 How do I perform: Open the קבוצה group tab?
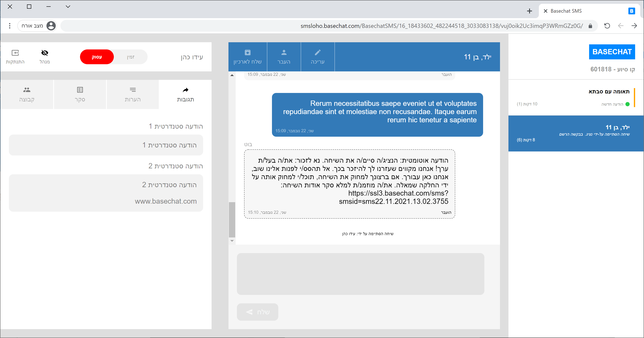pos(27,95)
